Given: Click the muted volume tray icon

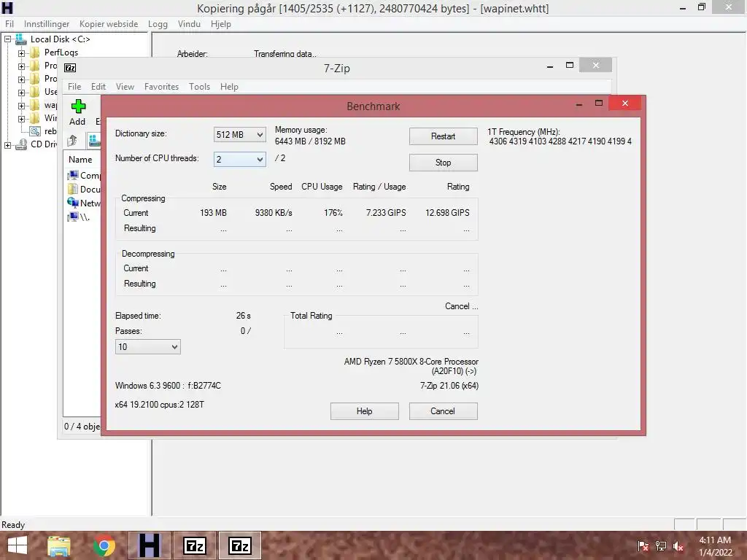Looking at the screenshot, I should pos(678,545).
